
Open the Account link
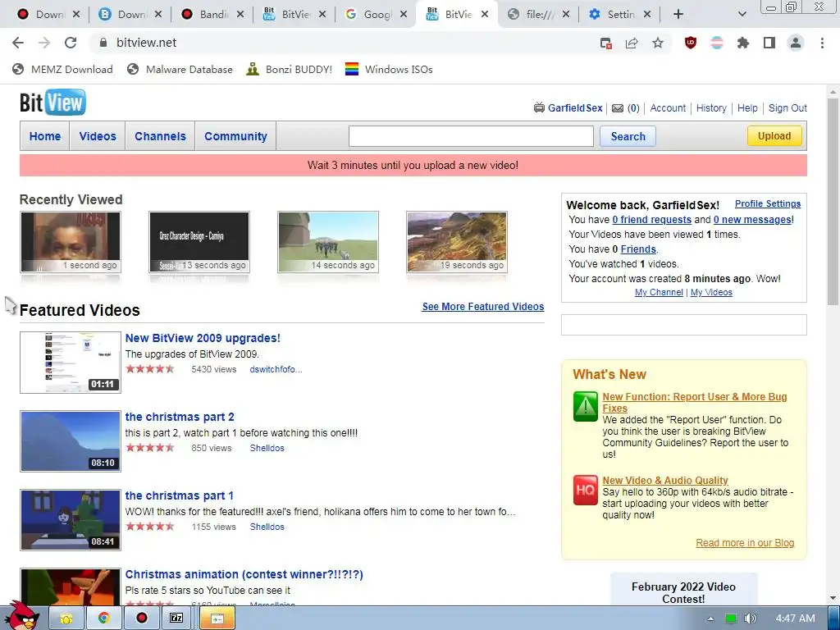[x=668, y=107]
